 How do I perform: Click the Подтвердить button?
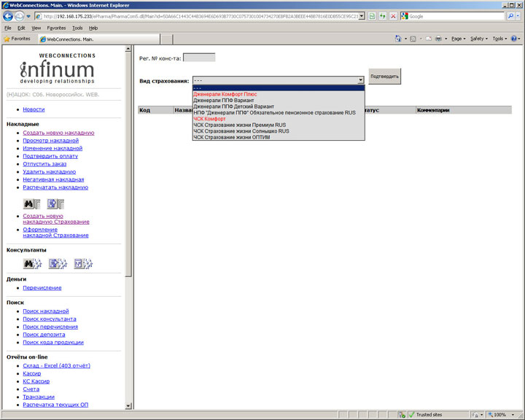pos(384,77)
